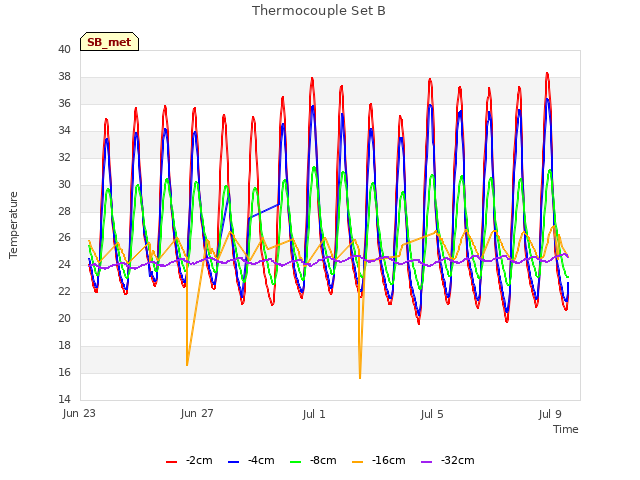Image resolution: width=640 pixels, height=480 pixels.
Task: Click the 28 y-axis tick label
Action: 64,211
